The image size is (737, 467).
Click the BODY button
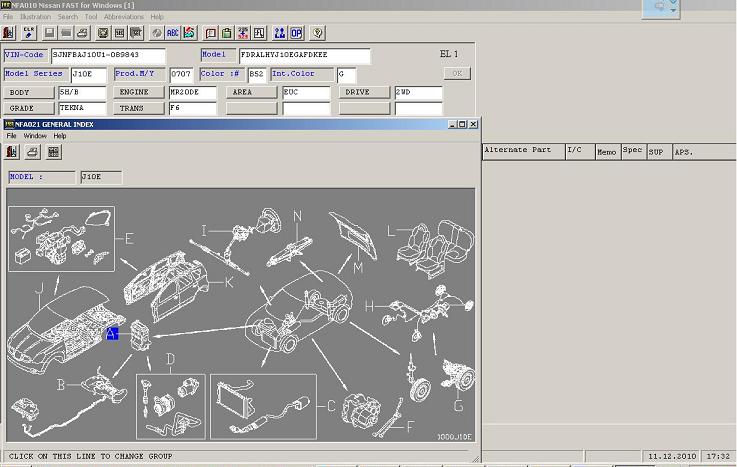[29, 92]
